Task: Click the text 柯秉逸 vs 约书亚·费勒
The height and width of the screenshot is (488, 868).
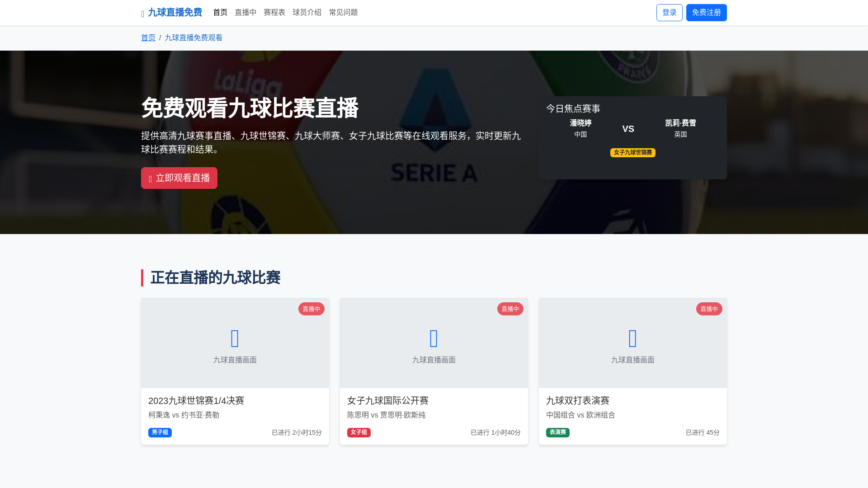Action: pos(184,415)
